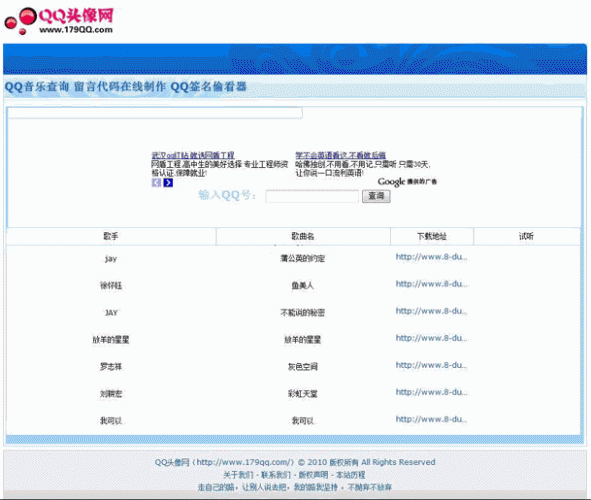
Task: Open the www.179qq.com footer link
Action: pos(243,462)
